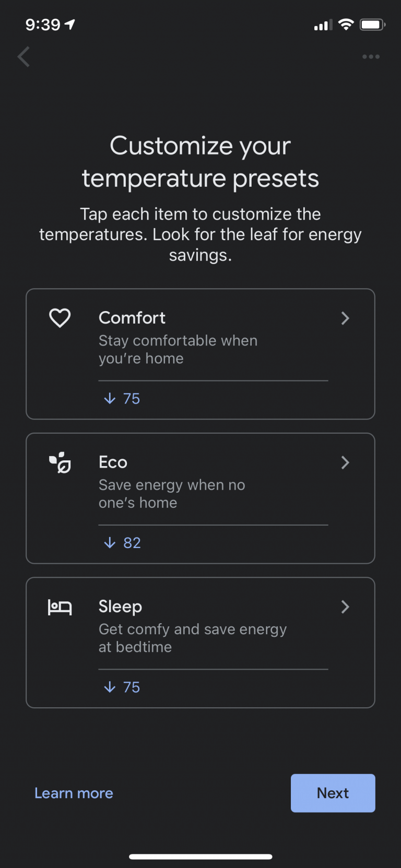The height and width of the screenshot is (868, 401).
Task: Go back using the top-left arrow
Action: 23,56
